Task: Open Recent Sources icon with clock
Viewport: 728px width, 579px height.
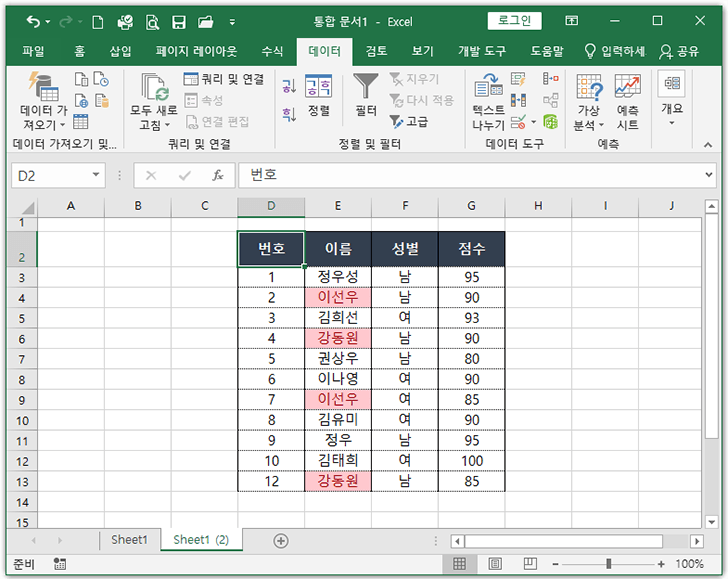Action: pos(101,79)
